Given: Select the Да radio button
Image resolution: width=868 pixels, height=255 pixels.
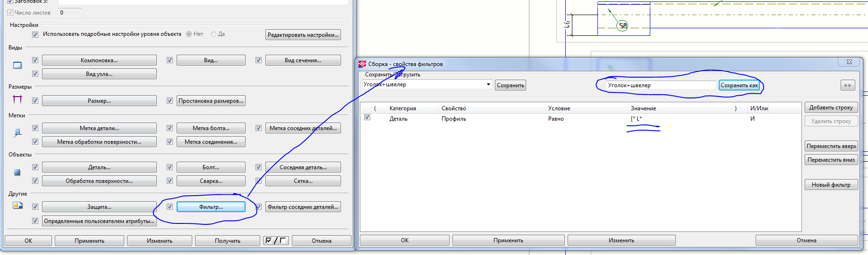Looking at the screenshot, I should click(213, 34).
